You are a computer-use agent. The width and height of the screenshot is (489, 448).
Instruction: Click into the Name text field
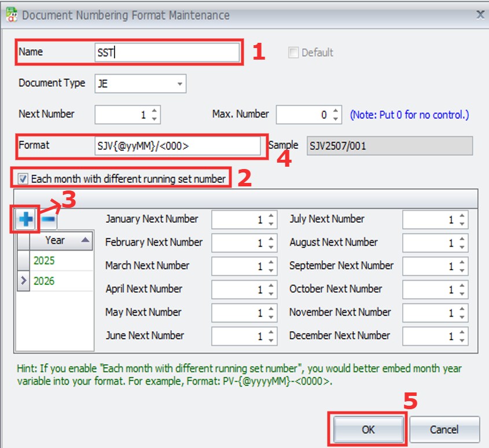tap(167, 52)
